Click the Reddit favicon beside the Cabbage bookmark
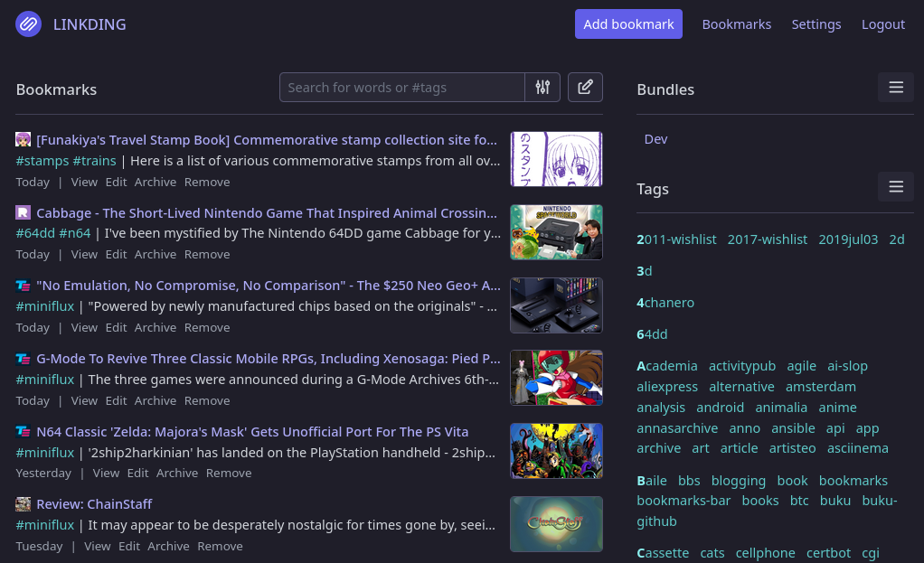924x563 pixels. 23,211
